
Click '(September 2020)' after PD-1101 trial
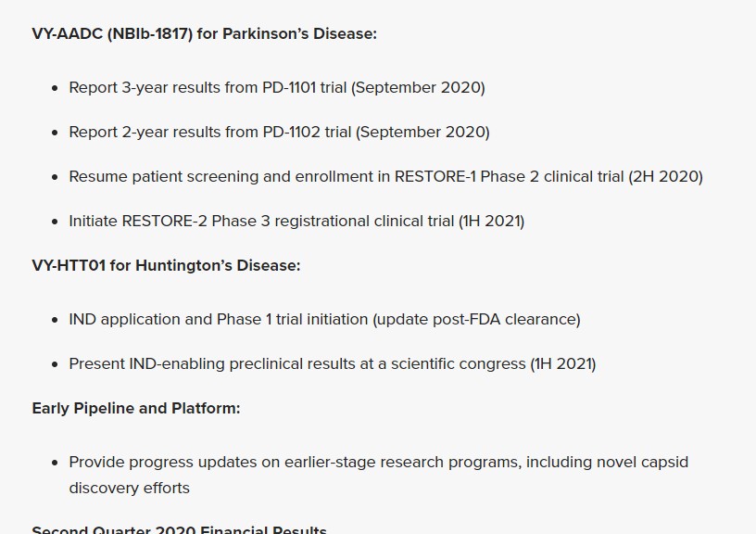pos(419,87)
